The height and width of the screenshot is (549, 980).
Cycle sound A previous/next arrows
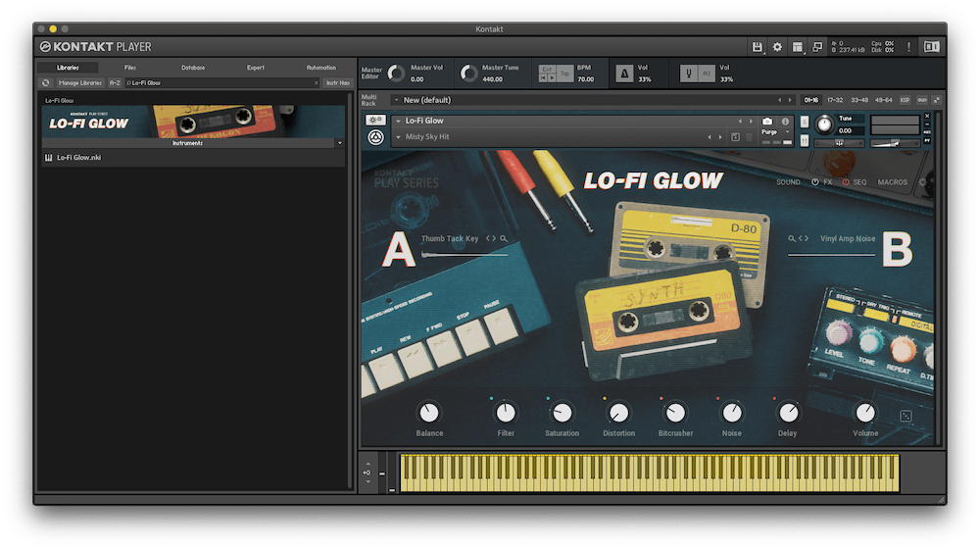coord(491,238)
